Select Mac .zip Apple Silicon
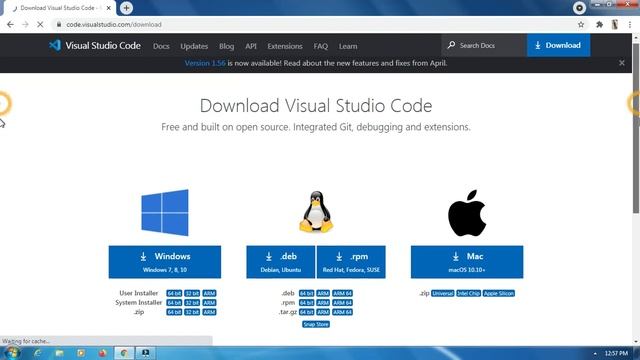The image size is (640, 360). pyautogui.click(x=499, y=293)
